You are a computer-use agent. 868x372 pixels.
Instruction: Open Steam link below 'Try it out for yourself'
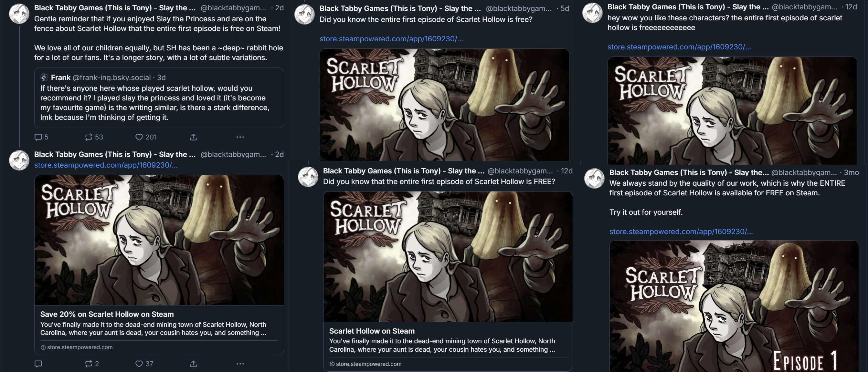click(681, 232)
